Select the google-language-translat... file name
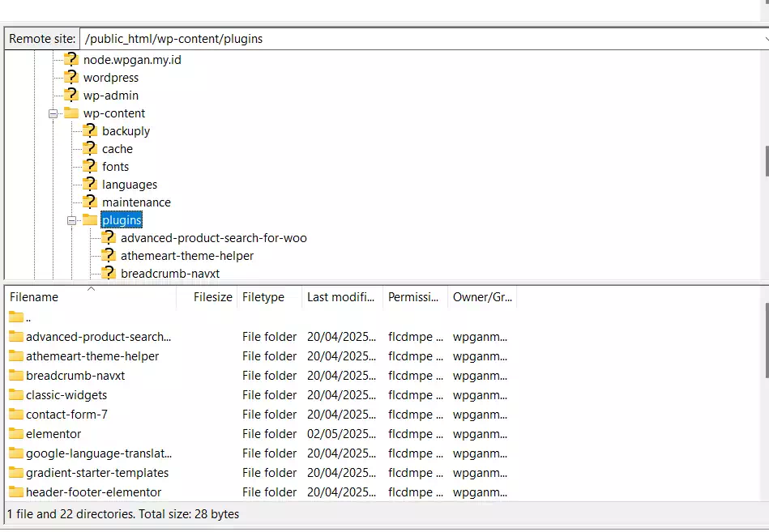 pos(99,453)
